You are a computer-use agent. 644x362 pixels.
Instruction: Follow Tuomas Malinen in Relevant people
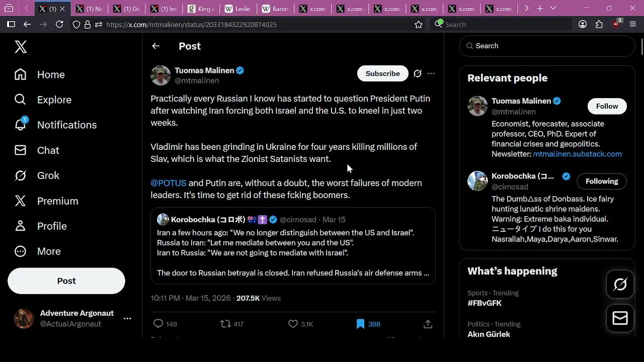tap(607, 106)
